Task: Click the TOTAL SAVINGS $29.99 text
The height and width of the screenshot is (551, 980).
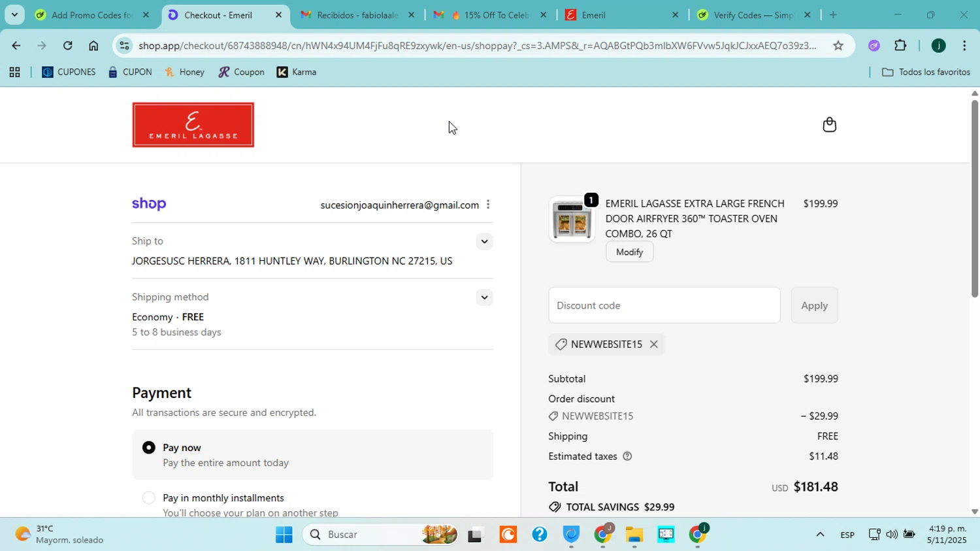Action: click(620, 507)
